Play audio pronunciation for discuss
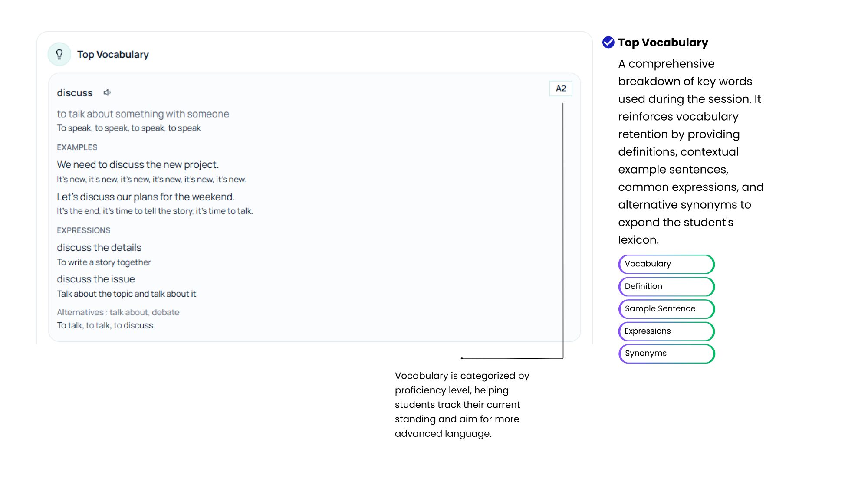868x488 pixels. (107, 92)
